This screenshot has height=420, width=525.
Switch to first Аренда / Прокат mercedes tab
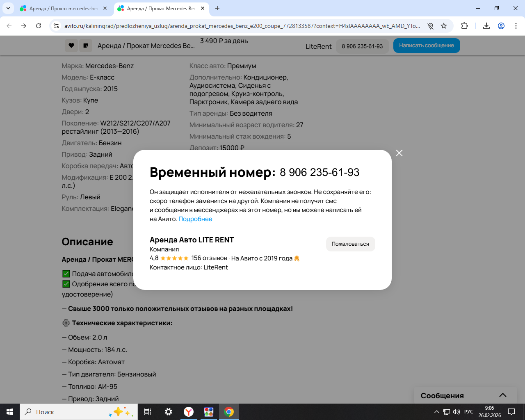click(63, 8)
